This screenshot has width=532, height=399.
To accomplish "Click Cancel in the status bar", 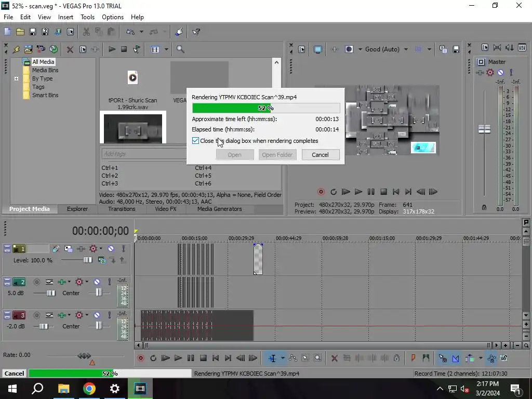I will tap(14, 373).
